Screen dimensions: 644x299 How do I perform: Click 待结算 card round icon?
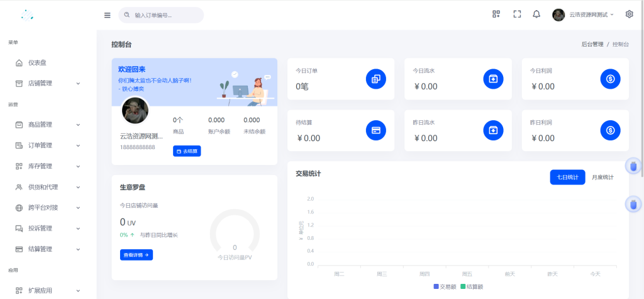tap(376, 130)
